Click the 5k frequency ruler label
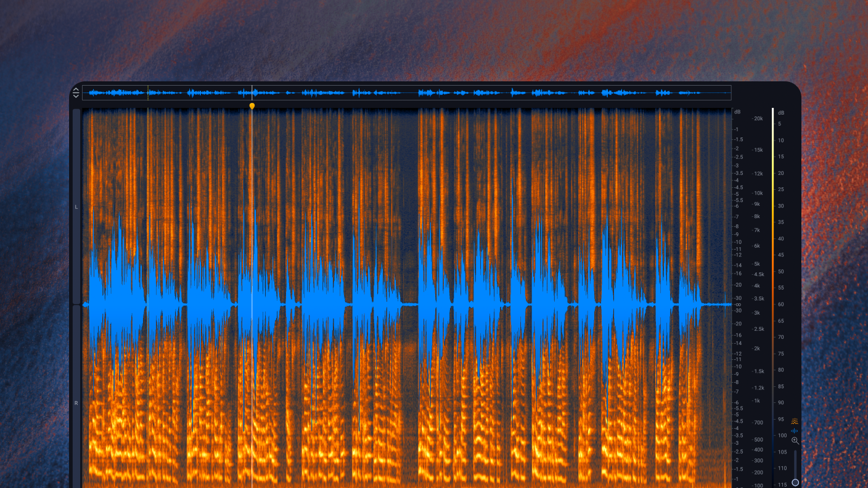The width and height of the screenshot is (868, 488). [x=756, y=264]
